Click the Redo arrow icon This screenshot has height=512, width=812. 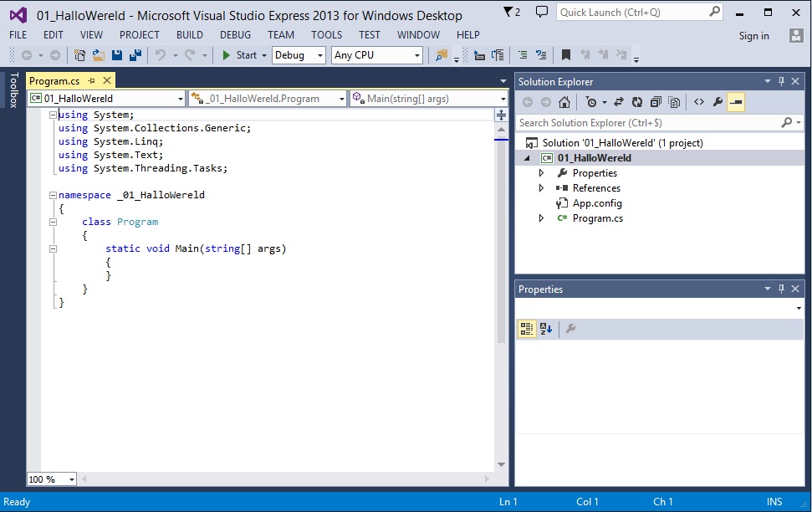(x=190, y=55)
